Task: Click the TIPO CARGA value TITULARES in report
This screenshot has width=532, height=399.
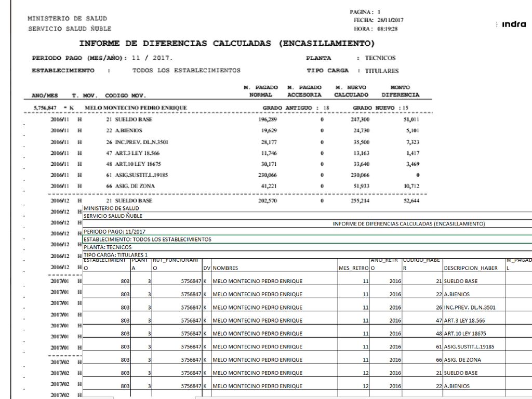Action: (x=382, y=71)
